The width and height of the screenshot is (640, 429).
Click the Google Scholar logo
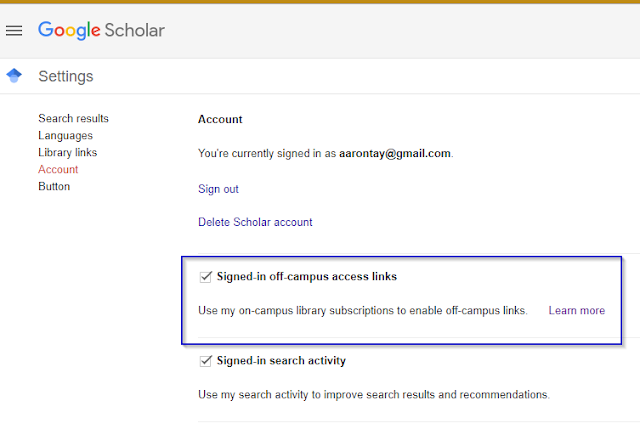point(102,30)
